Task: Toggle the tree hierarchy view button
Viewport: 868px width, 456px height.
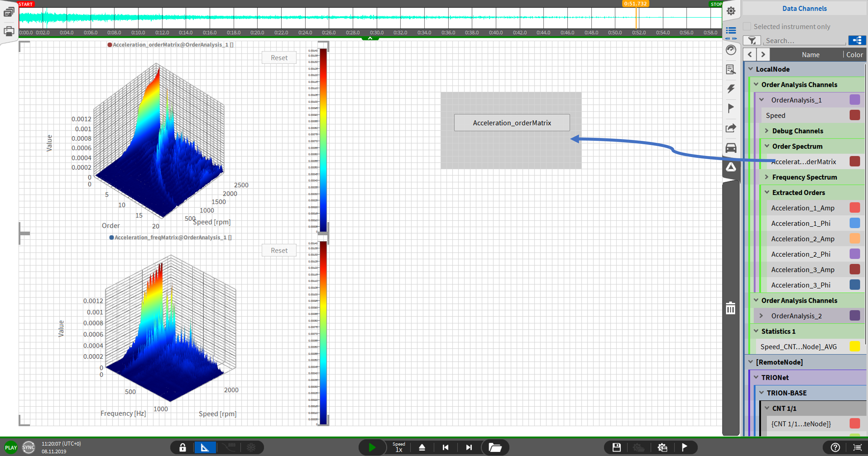Action: click(857, 40)
